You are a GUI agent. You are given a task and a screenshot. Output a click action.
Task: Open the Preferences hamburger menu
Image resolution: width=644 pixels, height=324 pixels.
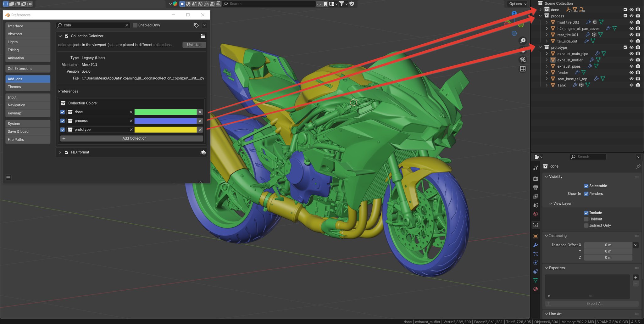tap(8, 177)
